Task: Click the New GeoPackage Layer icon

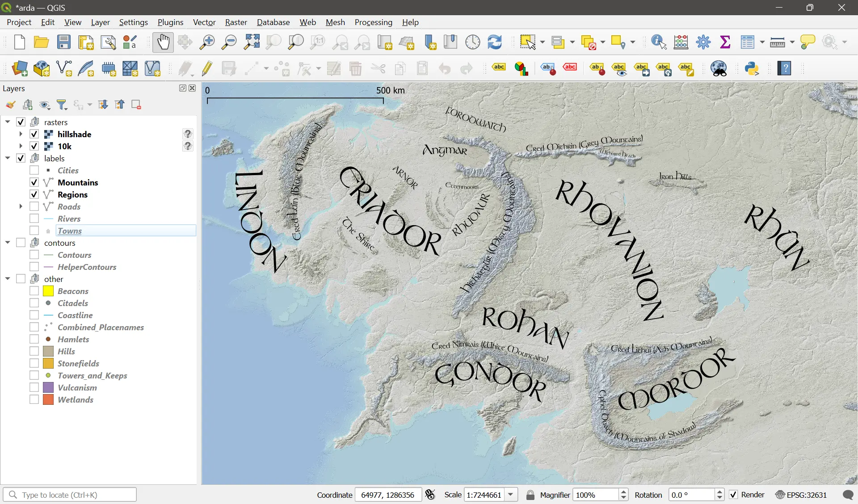Action: click(x=42, y=69)
